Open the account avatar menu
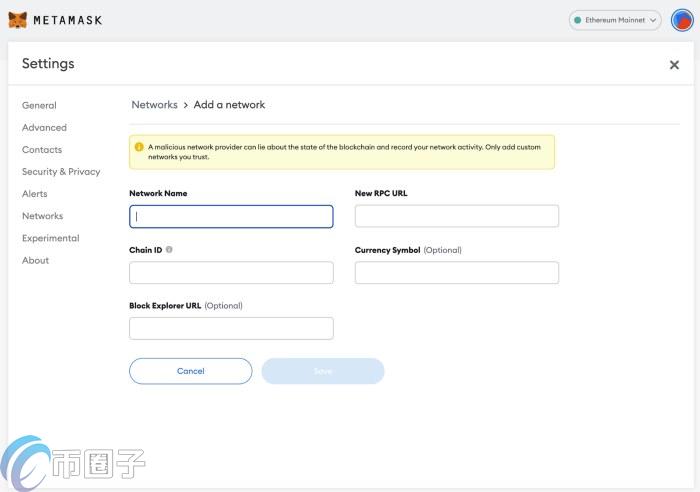Screen dimensions: 700x492 click(x=682, y=20)
